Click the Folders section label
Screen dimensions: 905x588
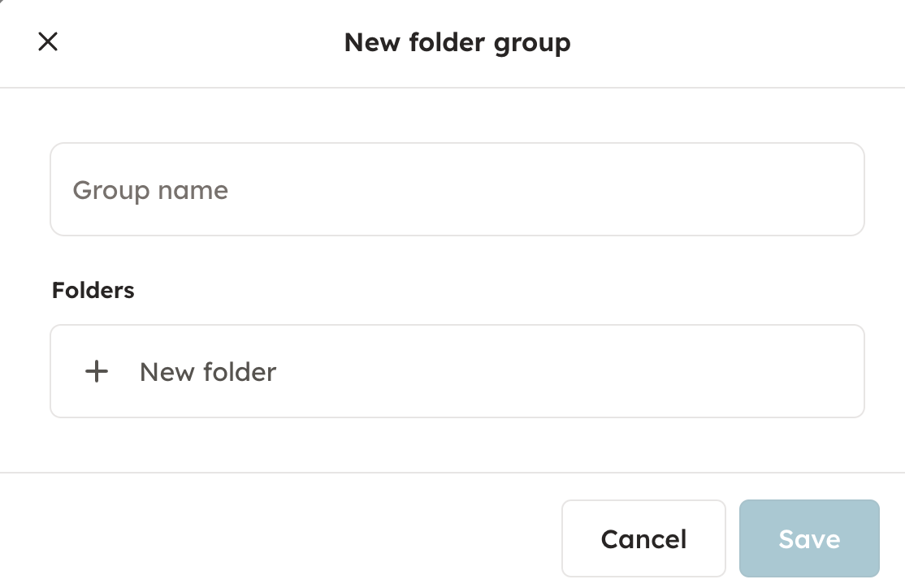[x=93, y=290]
